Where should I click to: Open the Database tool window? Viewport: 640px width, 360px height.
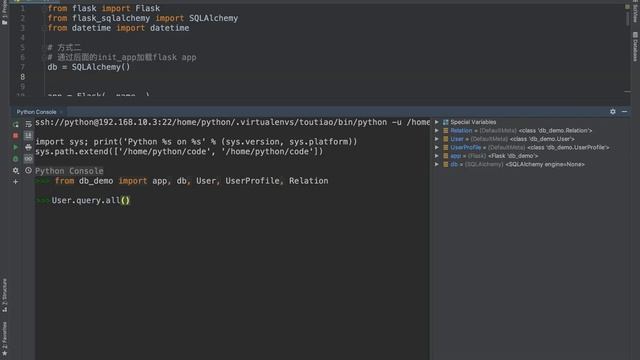(x=635, y=47)
